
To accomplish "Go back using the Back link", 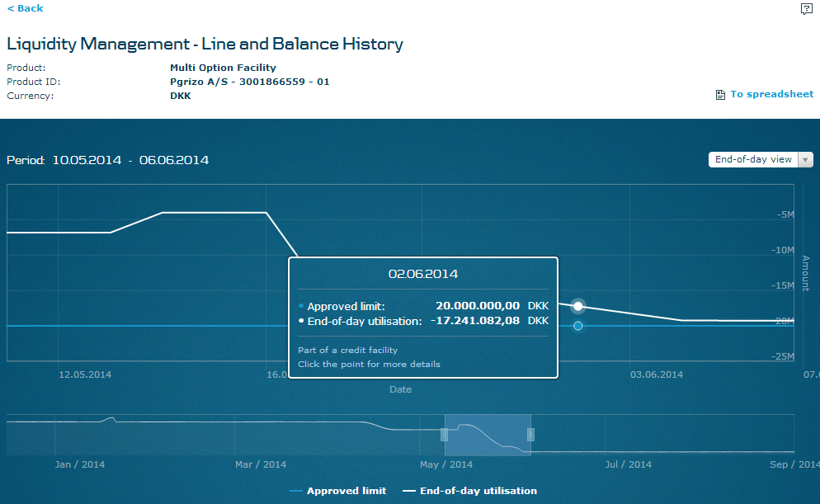I will (x=26, y=8).
